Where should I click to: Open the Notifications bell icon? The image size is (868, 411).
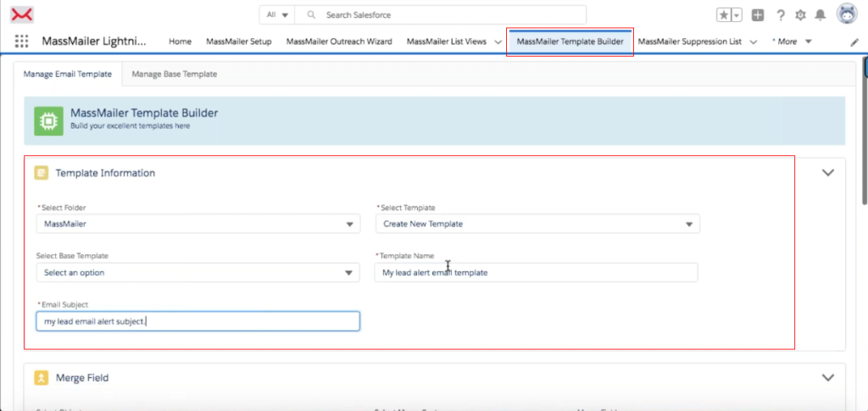pos(821,15)
